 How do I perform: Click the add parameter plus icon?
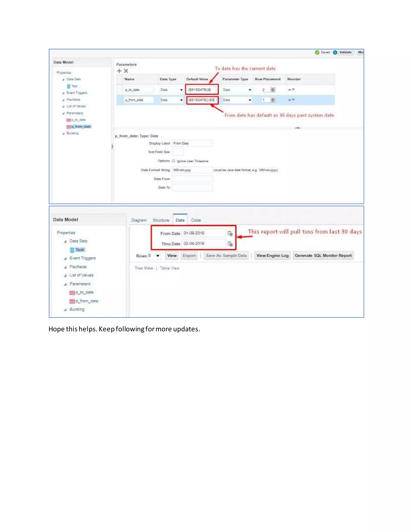(119, 71)
